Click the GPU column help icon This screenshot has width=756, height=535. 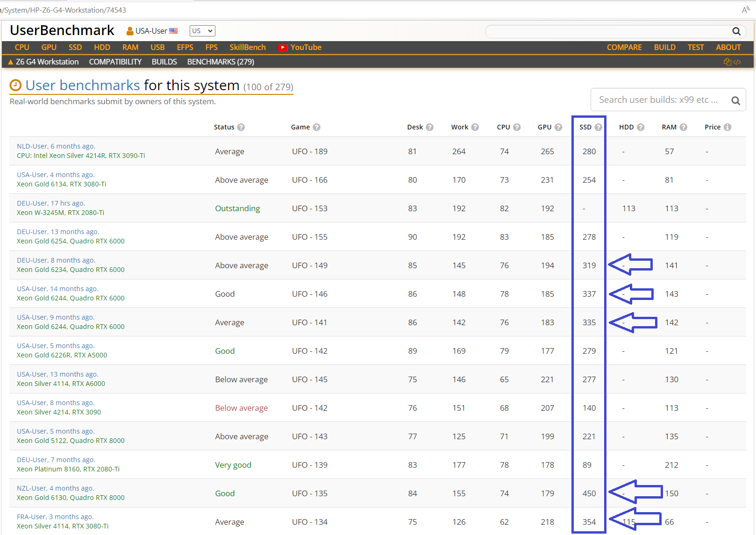point(558,127)
